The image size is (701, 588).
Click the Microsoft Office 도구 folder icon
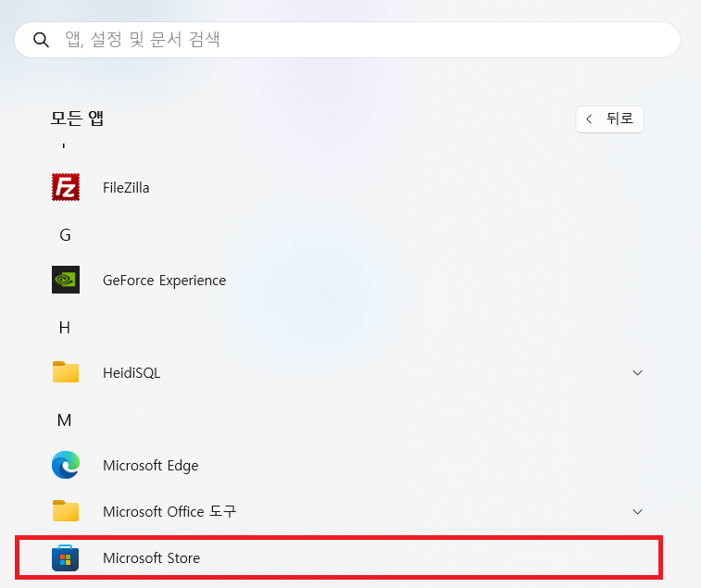pos(66,511)
